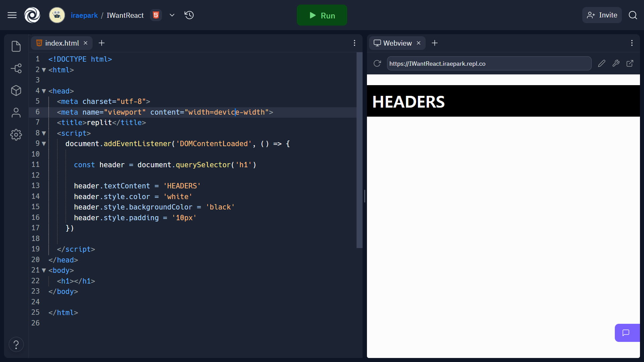Open the Settings gear sidebar icon
Viewport: 644px width, 362px height.
point(16,135)
